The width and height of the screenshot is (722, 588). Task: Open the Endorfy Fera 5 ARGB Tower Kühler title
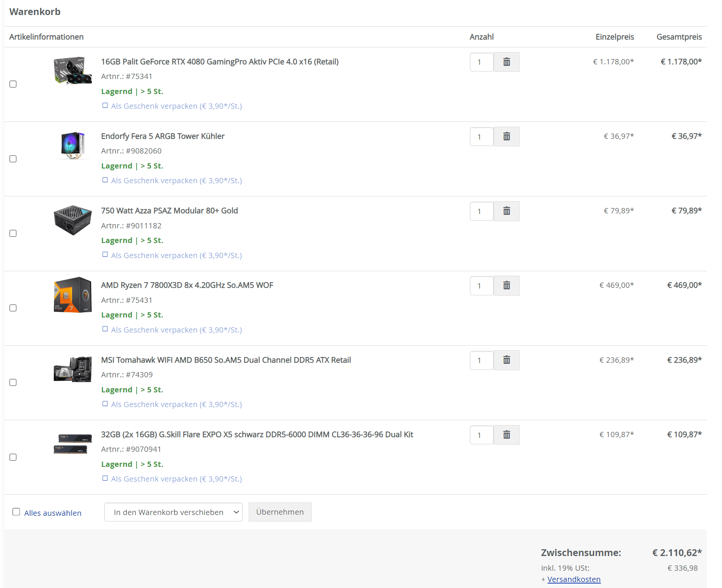tap(163, 136)
